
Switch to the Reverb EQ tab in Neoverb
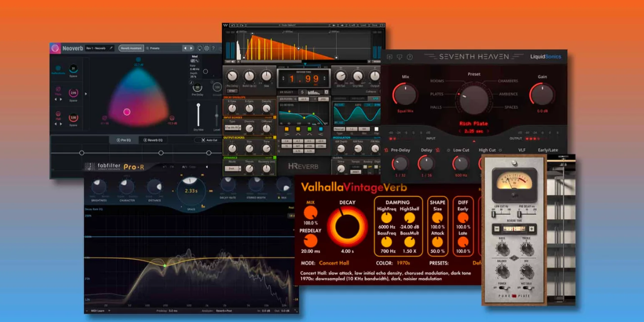tap(153, 140)
